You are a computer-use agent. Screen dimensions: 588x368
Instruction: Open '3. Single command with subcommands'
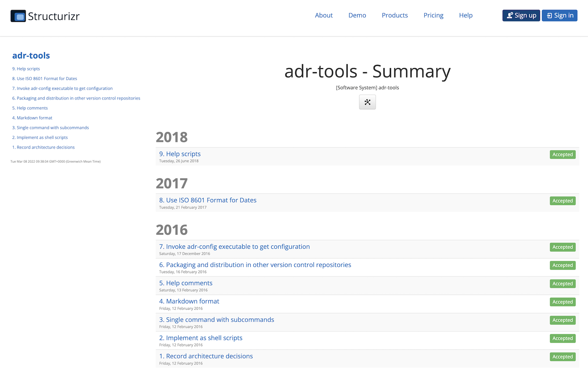(216, 319)
